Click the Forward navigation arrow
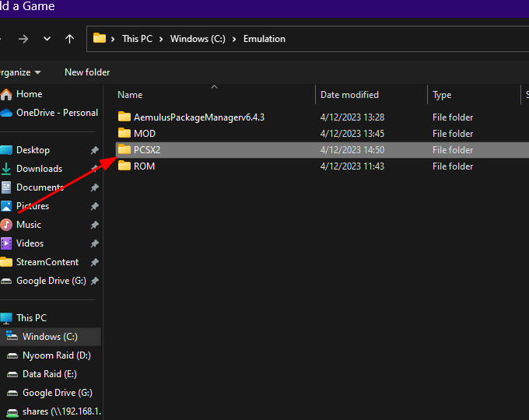 click(x=23, y=39)
